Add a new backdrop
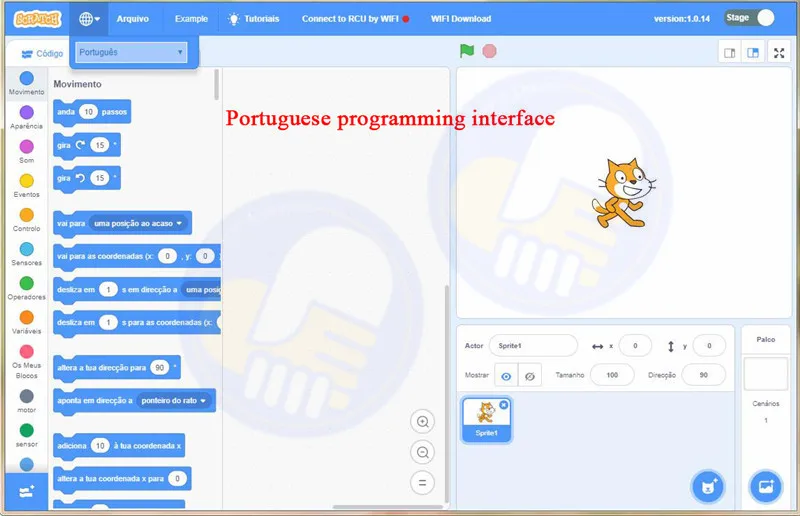The height and width of the screenshot is (516, 800). (766, 486)
